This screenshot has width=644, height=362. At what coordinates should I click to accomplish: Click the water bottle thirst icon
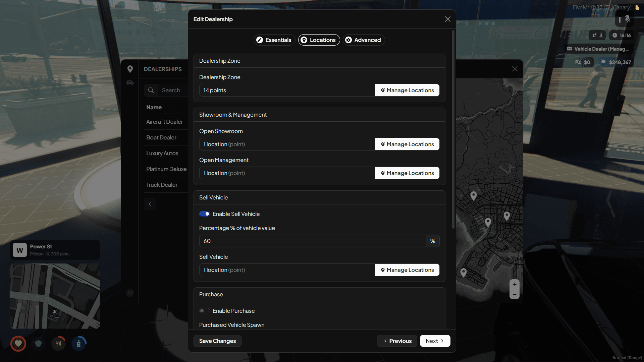coord(78,344)
